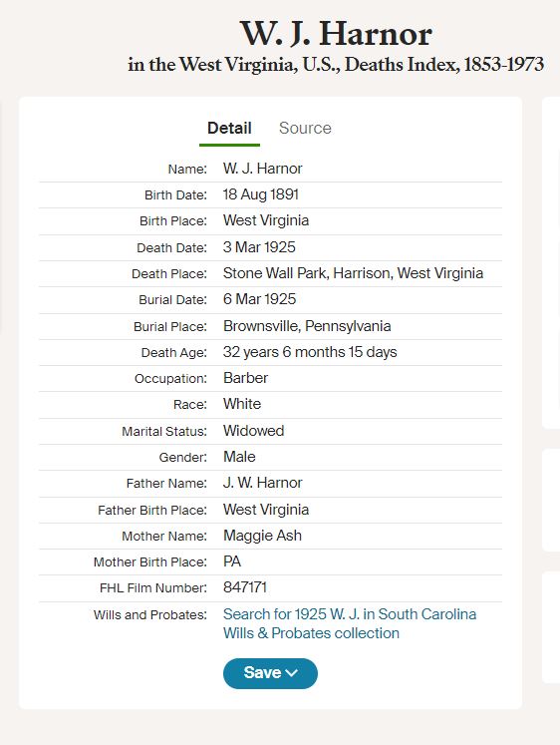Viewport: 560px width, 745px height.
Task: Select the Detail tab
Action: pos(229,128)
